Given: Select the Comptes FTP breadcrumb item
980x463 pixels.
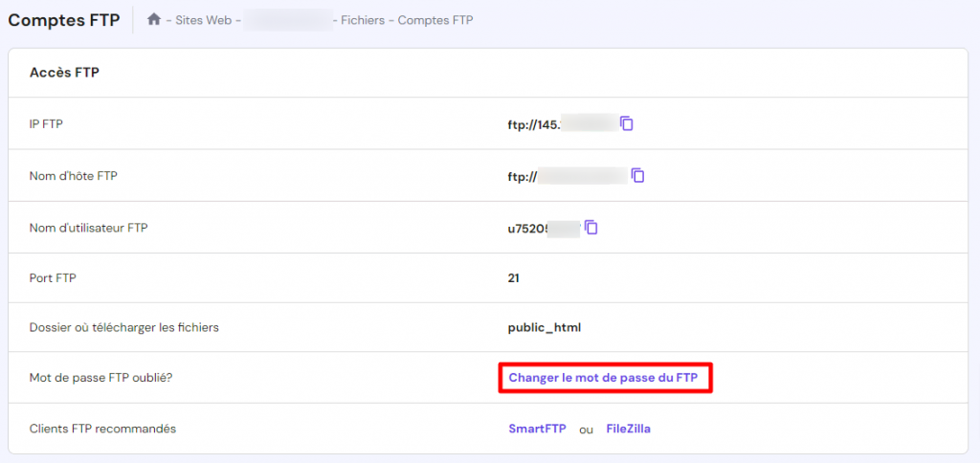Looking at the screenshot, I should click(434, 20).
